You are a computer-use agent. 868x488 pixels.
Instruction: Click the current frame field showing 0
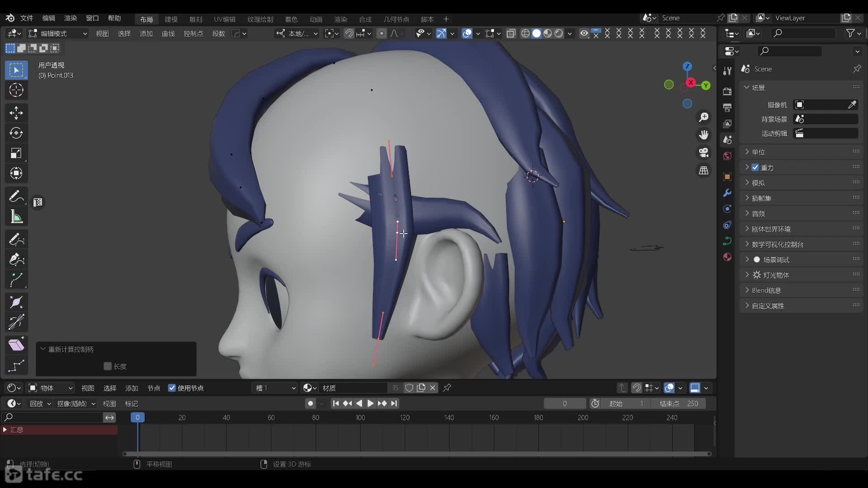coord(565,404)
